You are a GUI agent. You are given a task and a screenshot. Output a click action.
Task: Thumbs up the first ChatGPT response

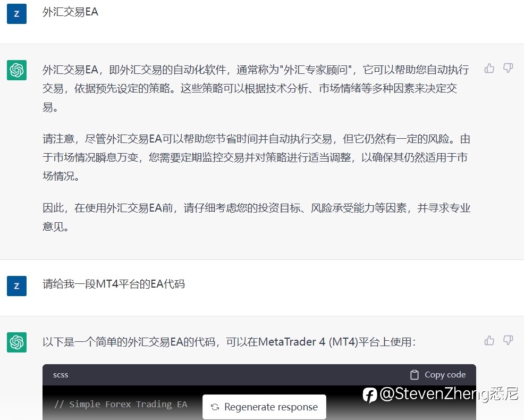click(x=489, y=68)
